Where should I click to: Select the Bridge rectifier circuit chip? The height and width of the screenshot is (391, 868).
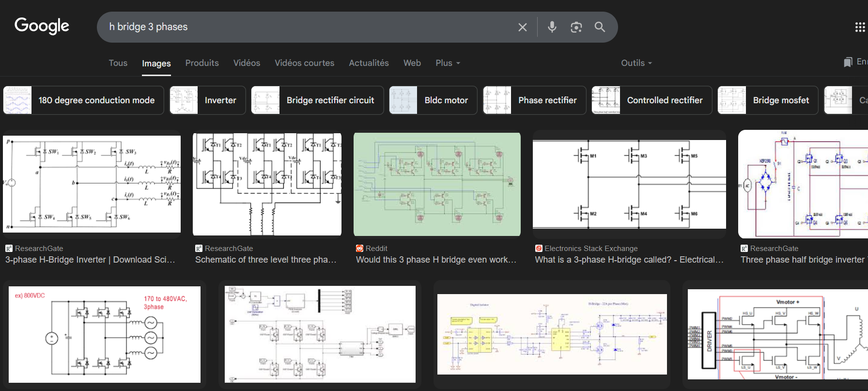point(317,100)
